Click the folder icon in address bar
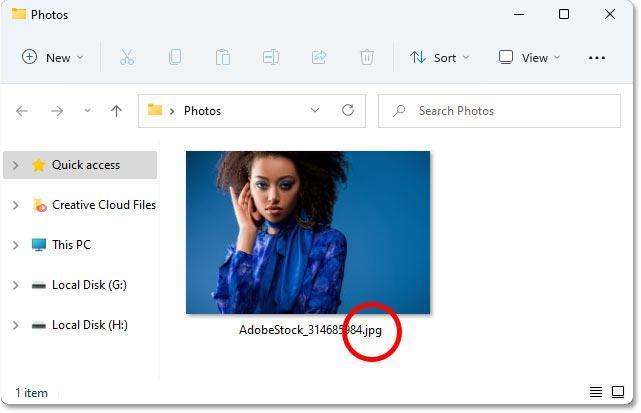 coord(155,110)
